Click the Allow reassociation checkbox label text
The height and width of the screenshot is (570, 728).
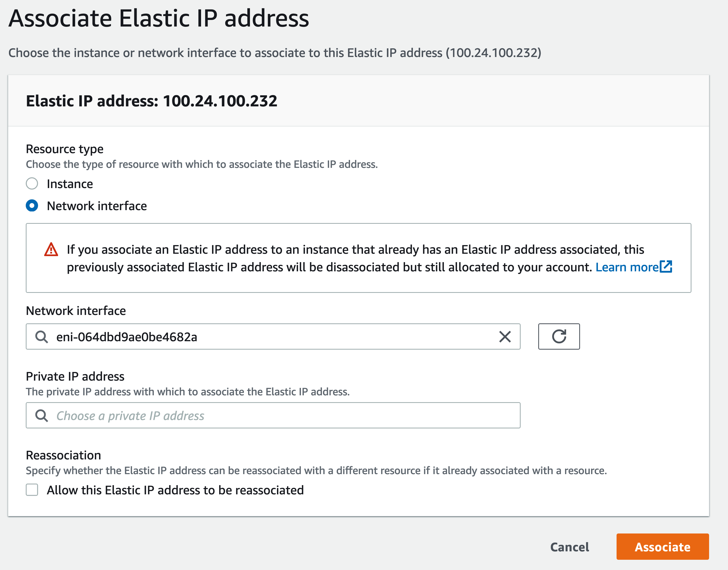pyautogui.click(x=175, y=490)
